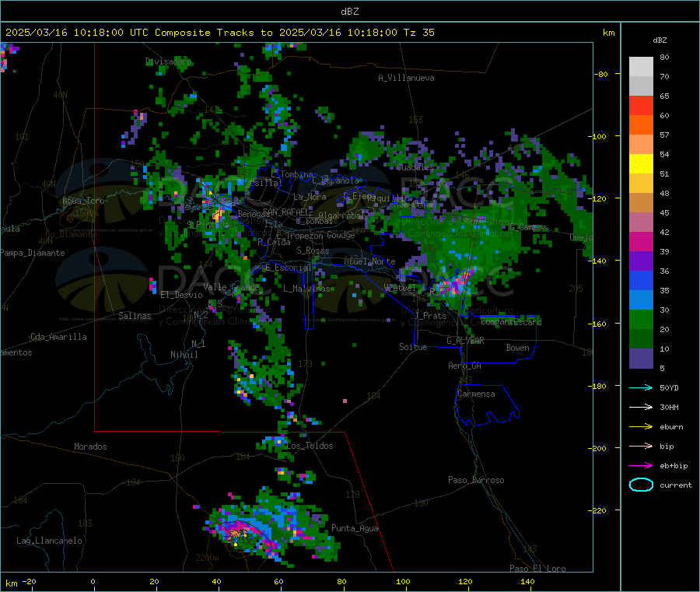Click the cyan 'current' ellipse legend icon
700x592 pixels.
coord(641,485)
